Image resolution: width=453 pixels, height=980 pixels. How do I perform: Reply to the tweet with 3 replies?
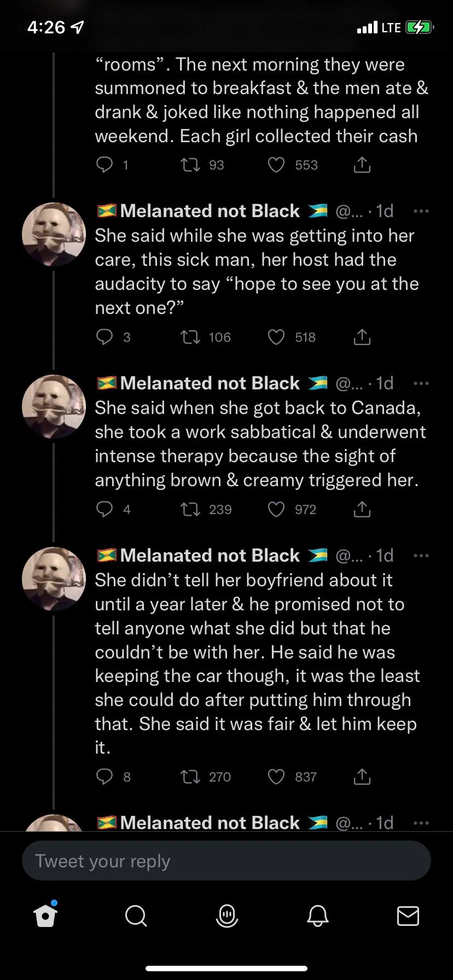pyautogui.click(x=104, y=337)
